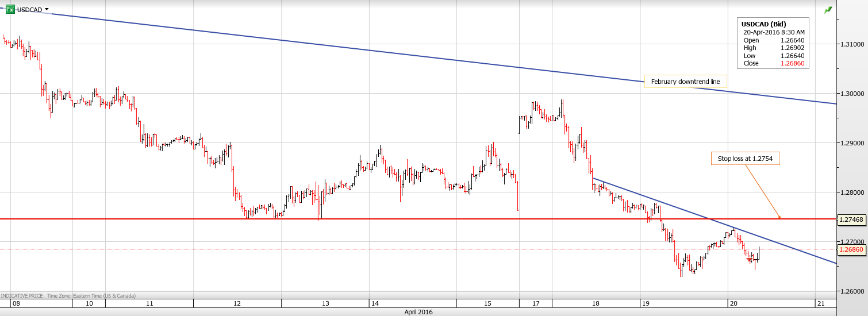Click the 1.27468 price label on the axis

tap(851, 219)
